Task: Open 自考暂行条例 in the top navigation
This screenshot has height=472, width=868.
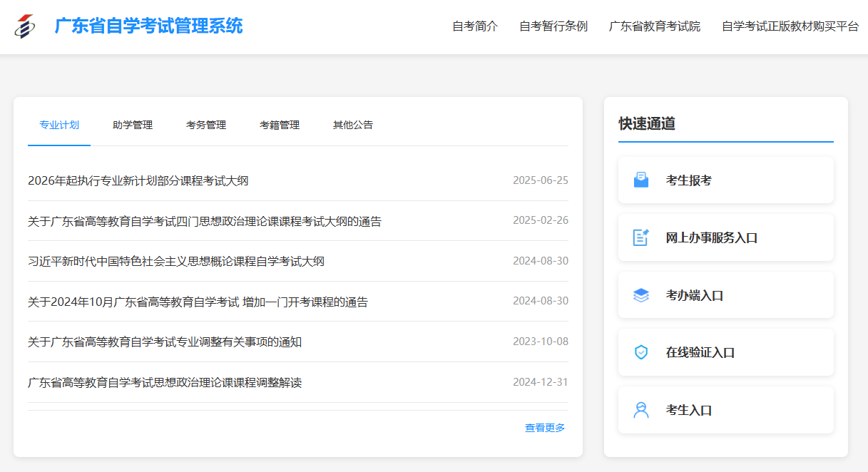Action: pos(553,26)
